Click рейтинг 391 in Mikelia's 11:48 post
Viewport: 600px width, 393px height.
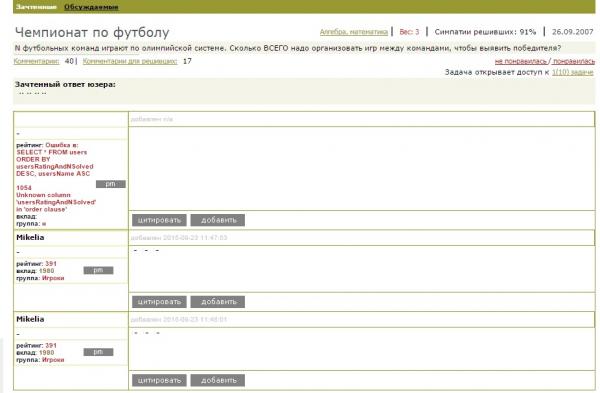pos(36,346)
